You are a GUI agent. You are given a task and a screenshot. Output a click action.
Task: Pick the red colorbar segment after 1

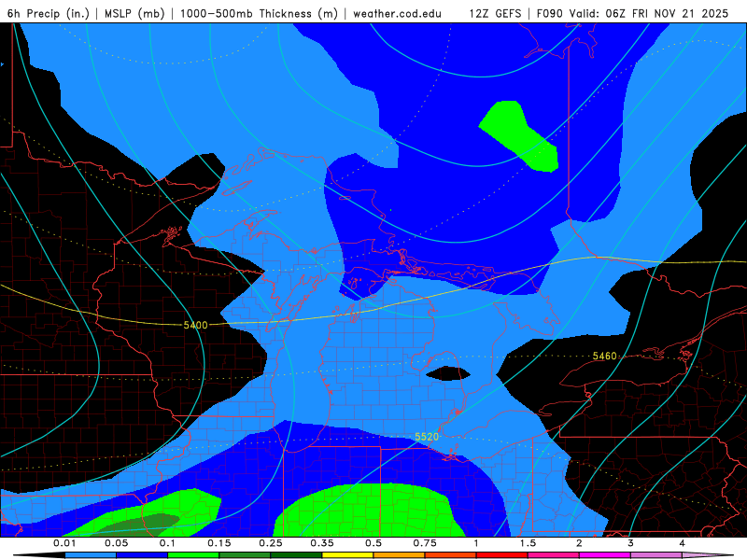(x=502, y=555)
